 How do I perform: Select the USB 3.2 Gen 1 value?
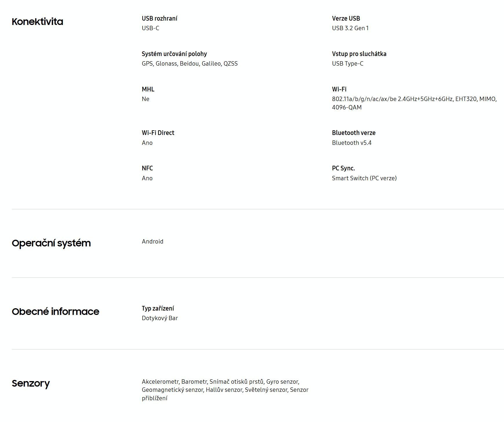350,28
